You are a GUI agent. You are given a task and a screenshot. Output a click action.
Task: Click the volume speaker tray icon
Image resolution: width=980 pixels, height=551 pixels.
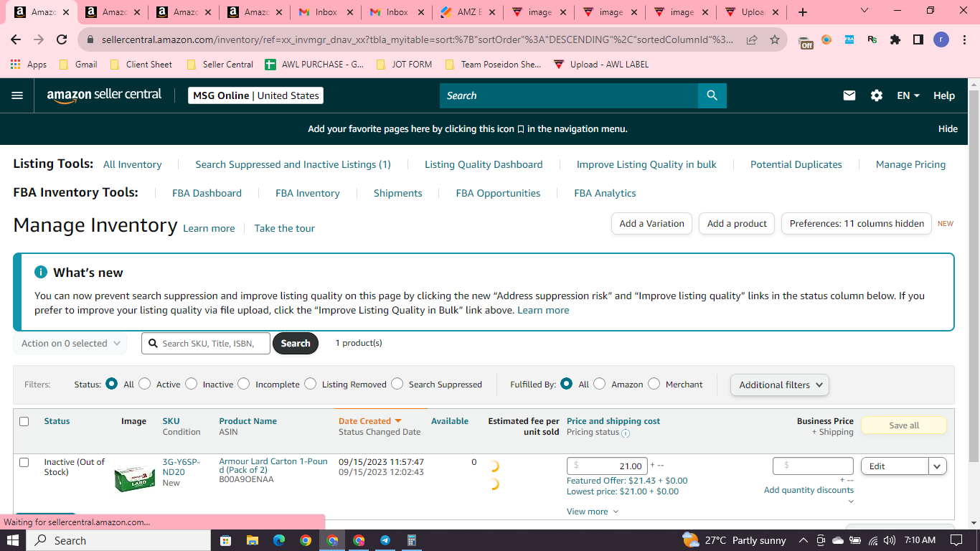pos(890,540)
